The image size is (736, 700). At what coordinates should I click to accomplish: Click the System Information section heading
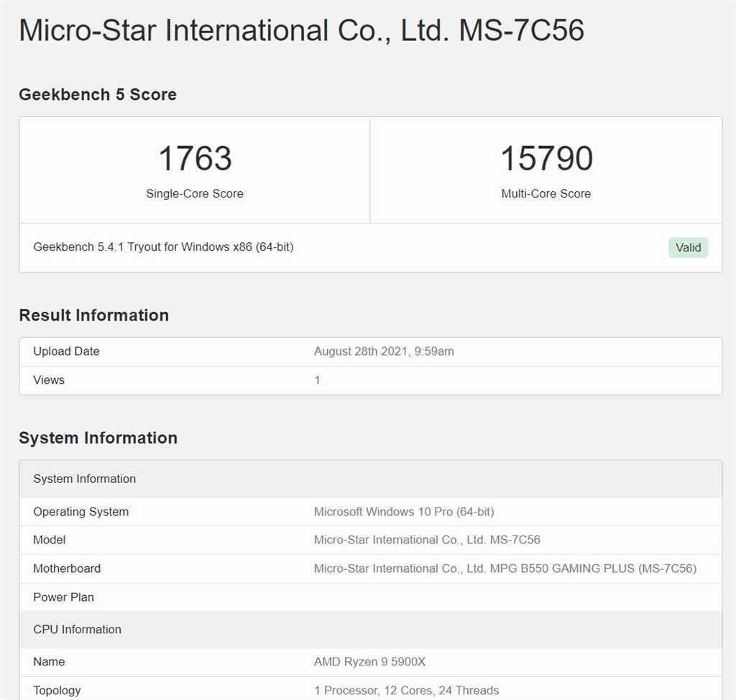pos(98,438)
